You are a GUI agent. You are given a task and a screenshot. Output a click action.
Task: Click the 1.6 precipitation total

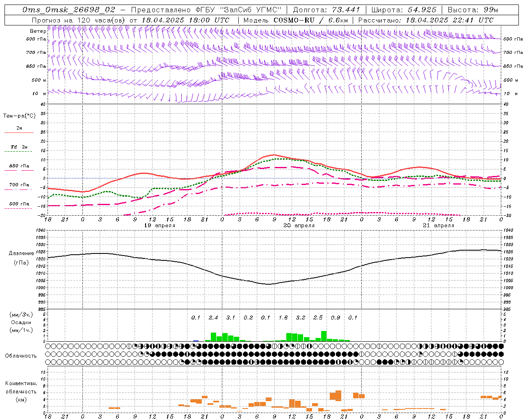pos(283,317)
